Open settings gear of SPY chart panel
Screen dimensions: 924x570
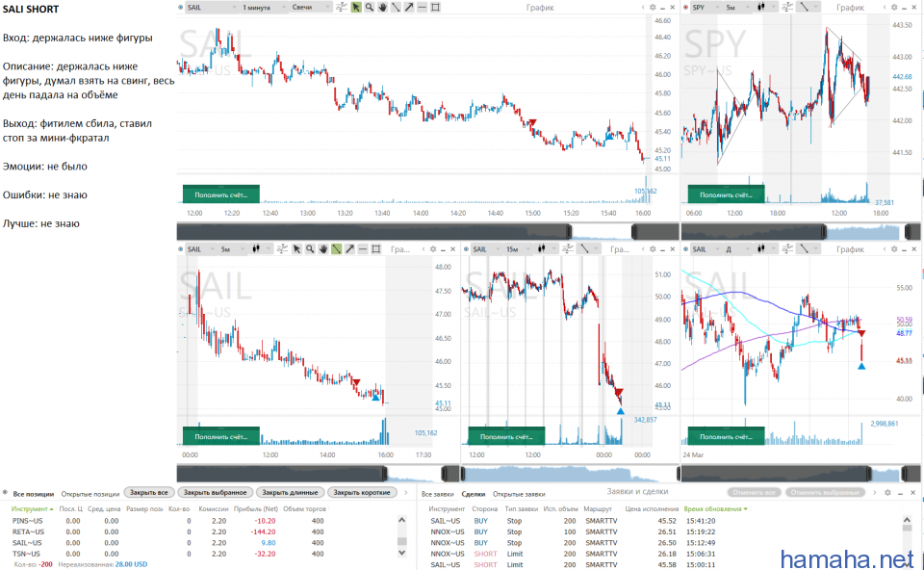point(894,8)
